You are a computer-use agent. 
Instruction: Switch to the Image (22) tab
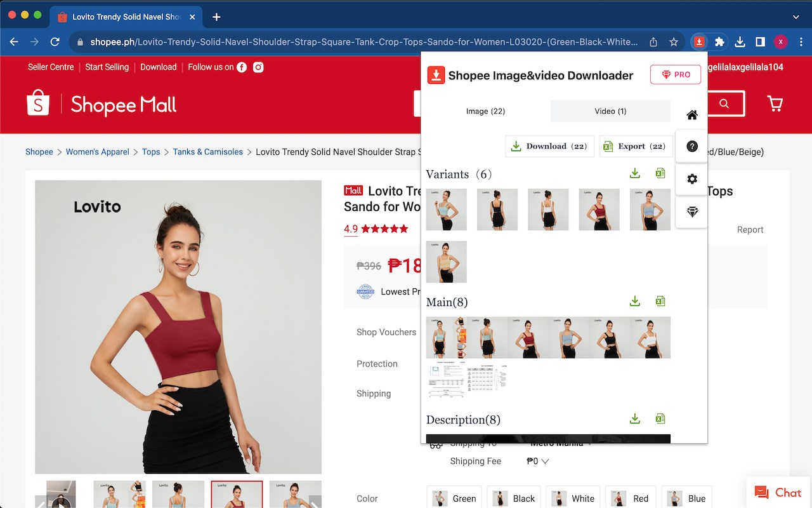tap(485, 111)
